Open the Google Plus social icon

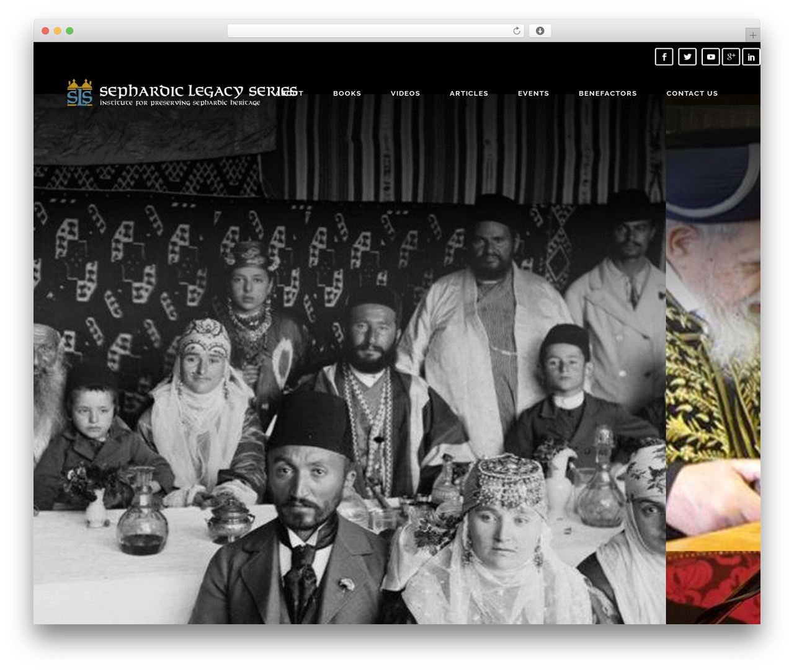(731, 57)
